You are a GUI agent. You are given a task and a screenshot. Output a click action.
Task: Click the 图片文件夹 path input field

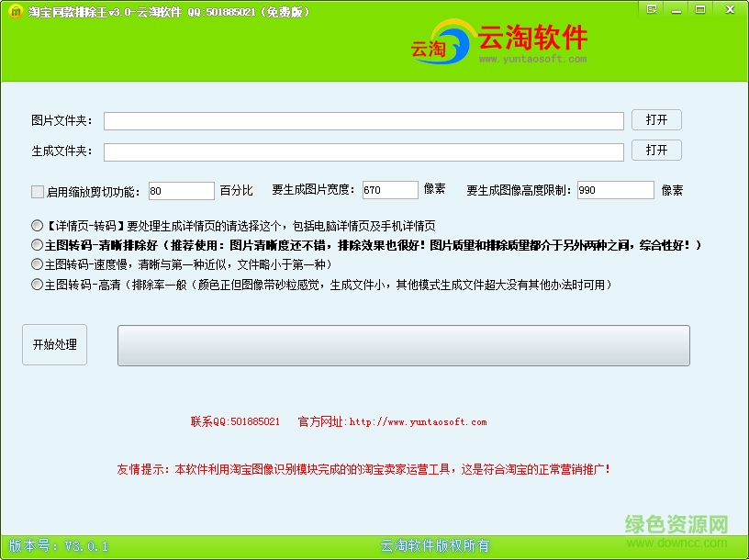pyautogui.click(x=364, y=121)
